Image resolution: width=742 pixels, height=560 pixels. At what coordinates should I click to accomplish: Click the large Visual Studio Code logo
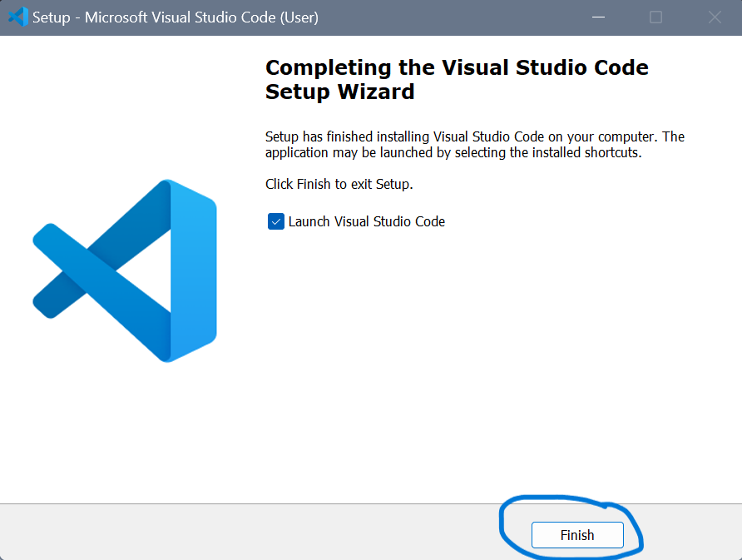[125, 270]
